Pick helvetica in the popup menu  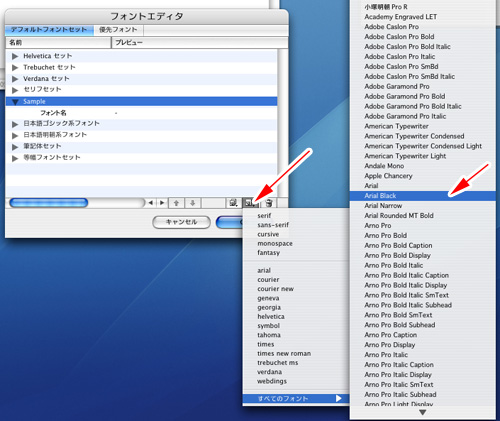(296, 317)
